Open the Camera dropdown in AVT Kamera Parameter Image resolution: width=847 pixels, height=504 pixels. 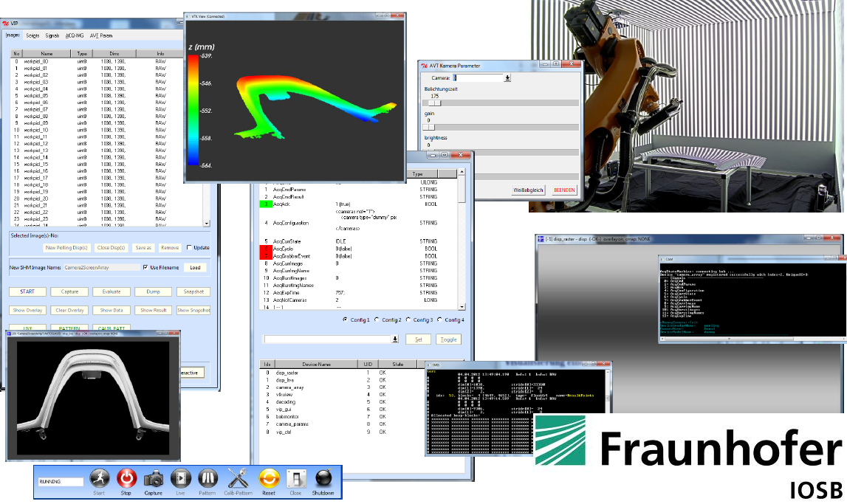[x=507, y=77]
